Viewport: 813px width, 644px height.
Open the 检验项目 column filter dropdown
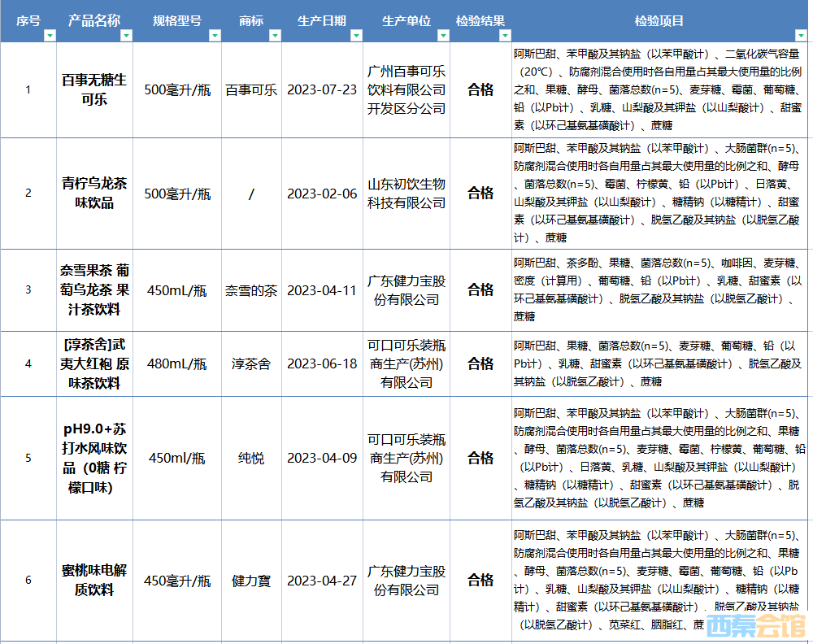point(798,35)
